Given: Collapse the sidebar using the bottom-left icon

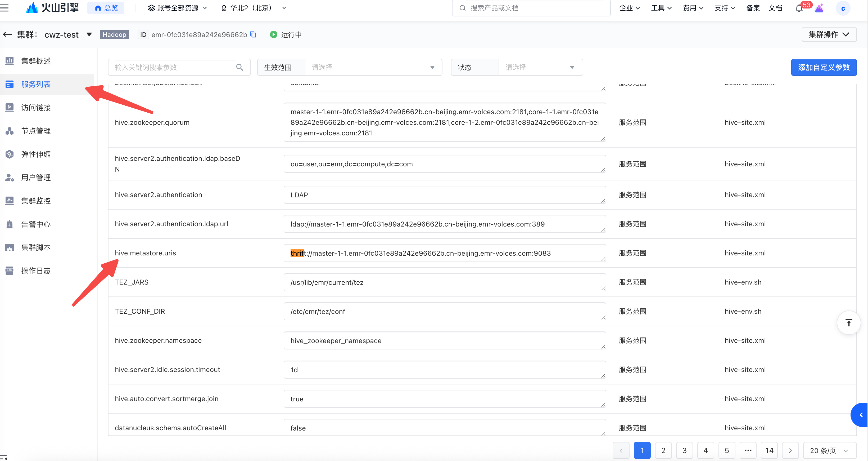Looking at the screenshot, I should pos(4,457).
